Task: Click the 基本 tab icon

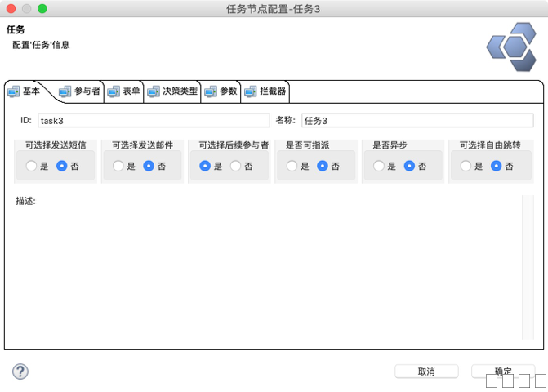Action: click(13, 91)
